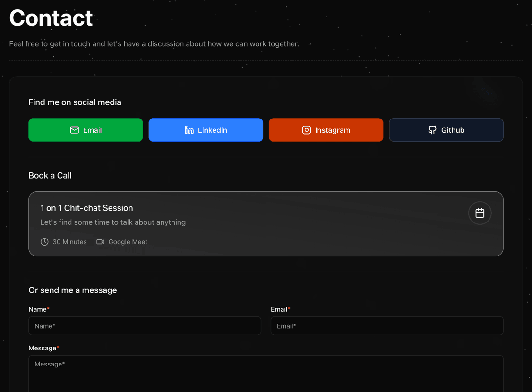The width and height of the screenshot is (532, 392).
Task: Click the Linkedin button
Action: [x=206, y=130]
